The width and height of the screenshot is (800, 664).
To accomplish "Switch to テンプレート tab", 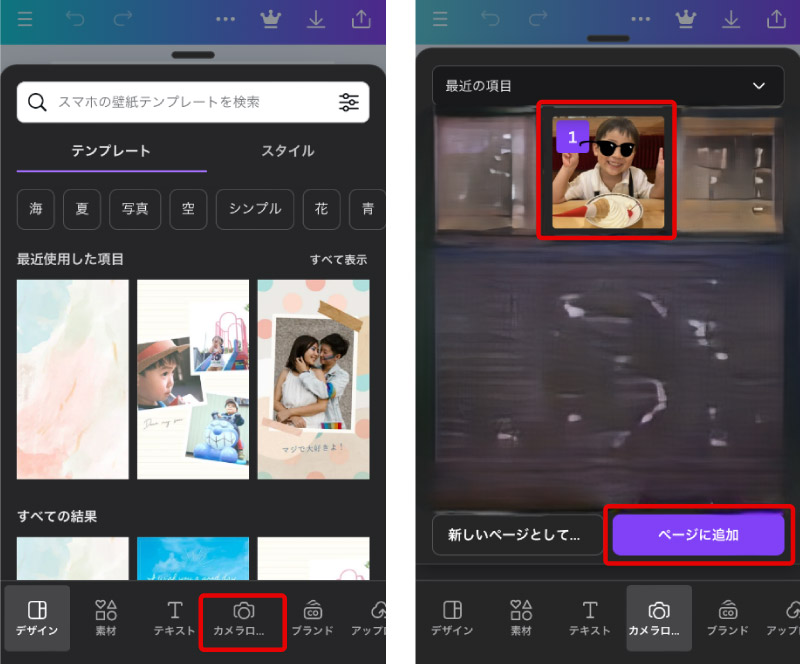I will click(x=111, y=151).
